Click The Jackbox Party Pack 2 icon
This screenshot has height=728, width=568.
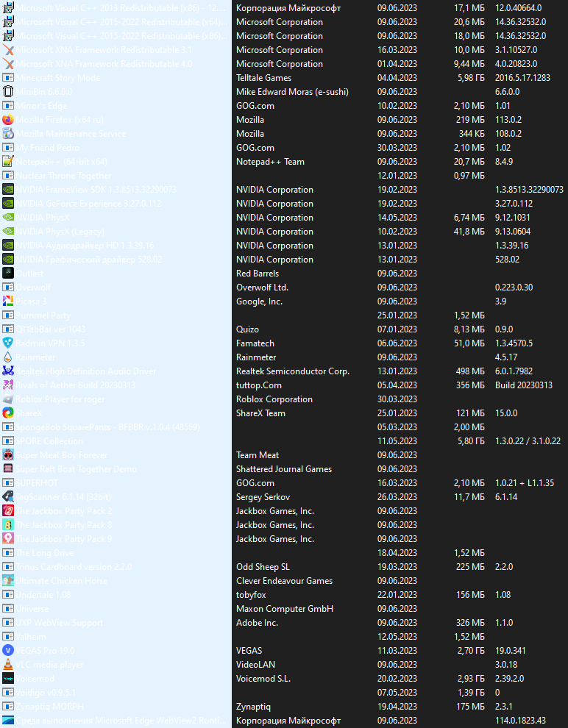tap(8, 511)
